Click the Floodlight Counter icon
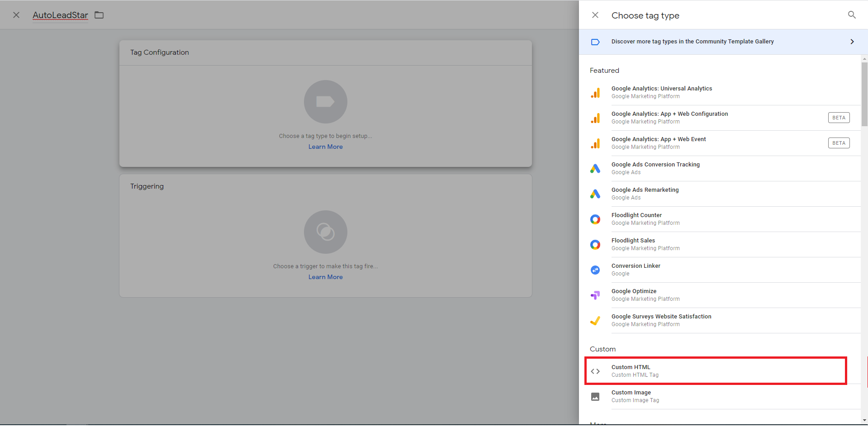Screen dimensions: 868x427 coord(595,219)
